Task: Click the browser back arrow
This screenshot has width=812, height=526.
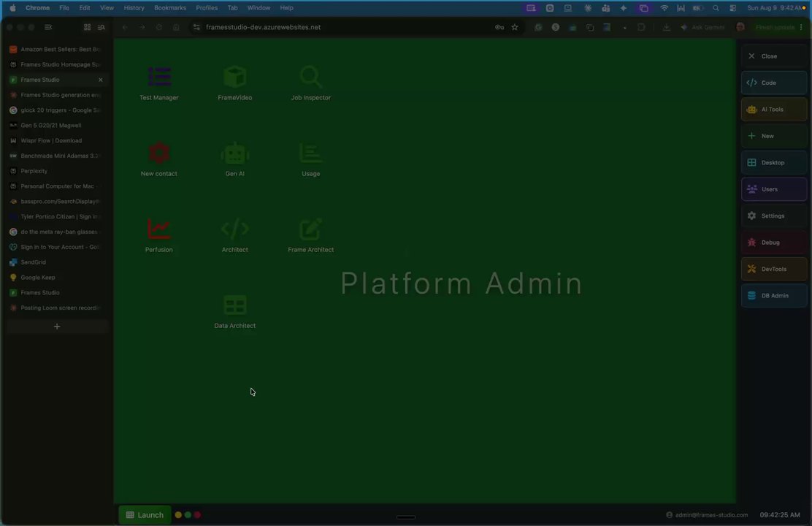Action: click(125, 27)
